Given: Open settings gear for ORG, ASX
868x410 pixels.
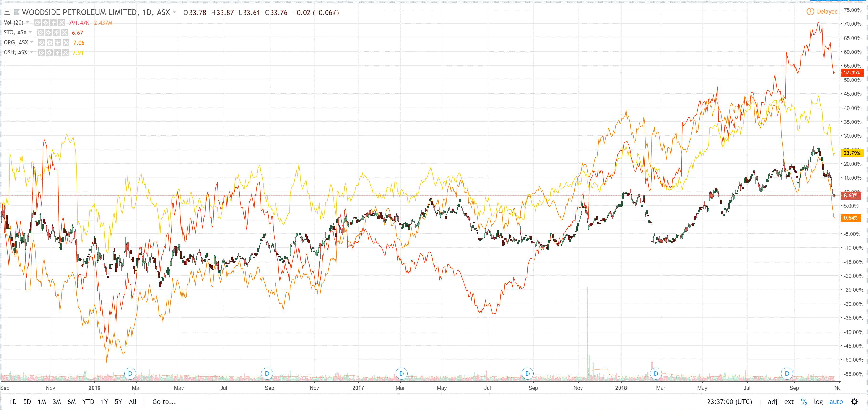Looking at the screenshot, I should (x=50, y=43).
